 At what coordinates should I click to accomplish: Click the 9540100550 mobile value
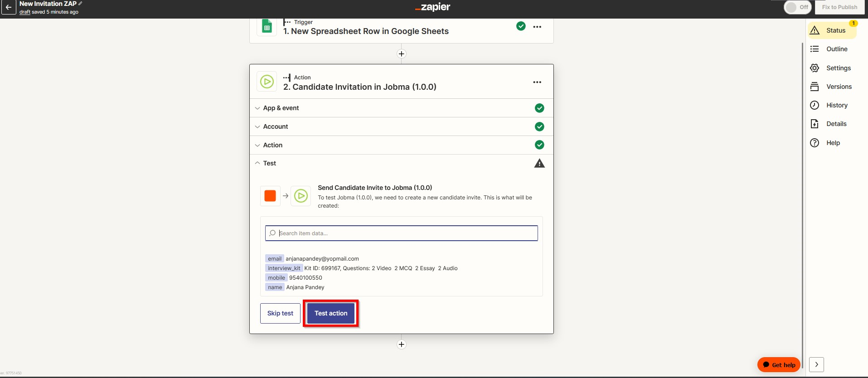coord(305,278)
